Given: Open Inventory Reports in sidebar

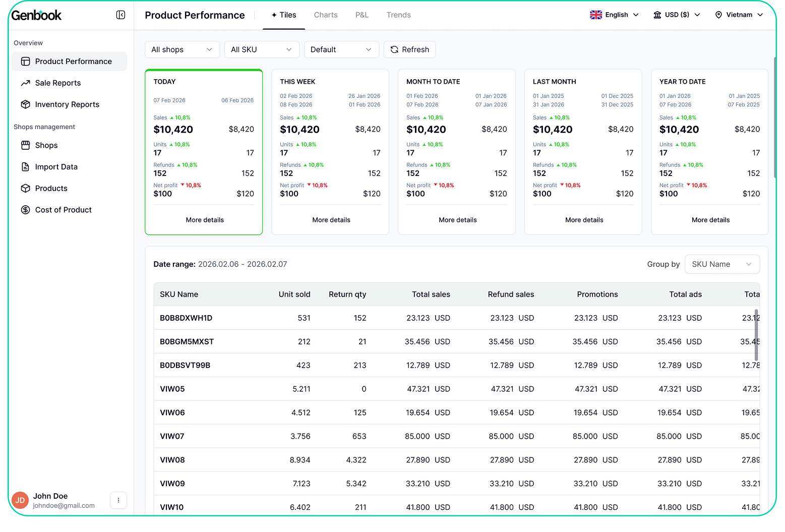Looking at the screenshot, I should [69, 104].
